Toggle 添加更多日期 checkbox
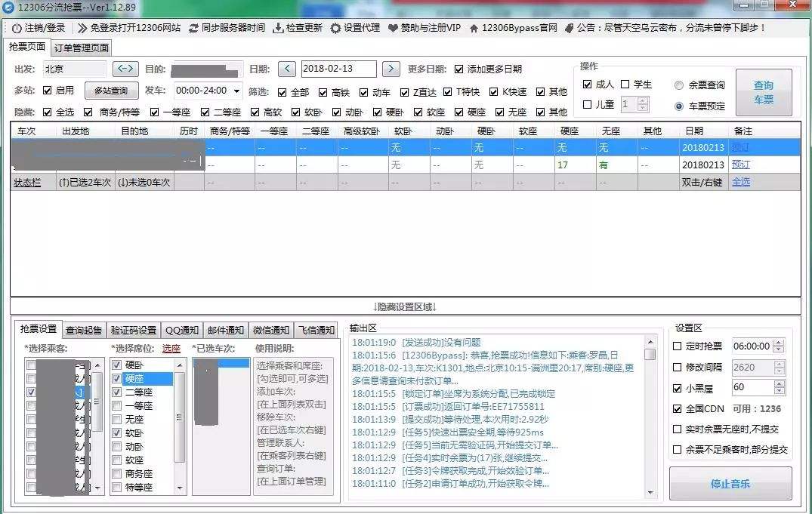 coord(458,69)
